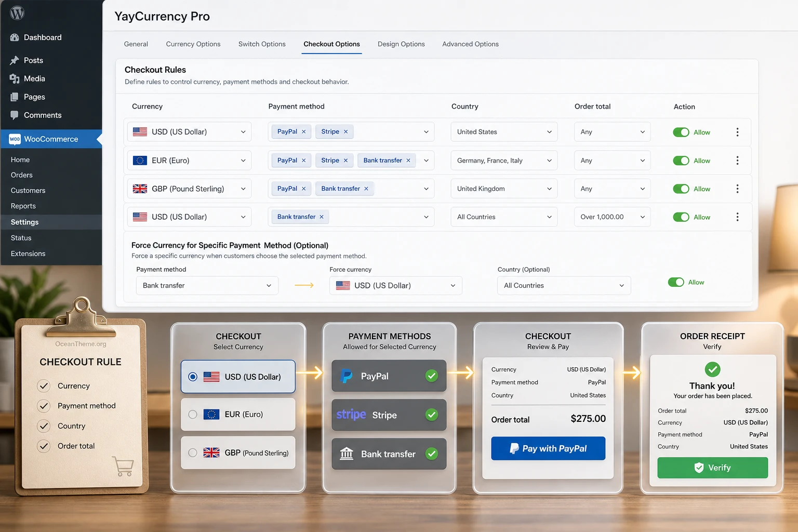Remove Bank transfer tag from All Countries rule
The width and height of the screenshot is (798, 532).
[x=322, y=217]
